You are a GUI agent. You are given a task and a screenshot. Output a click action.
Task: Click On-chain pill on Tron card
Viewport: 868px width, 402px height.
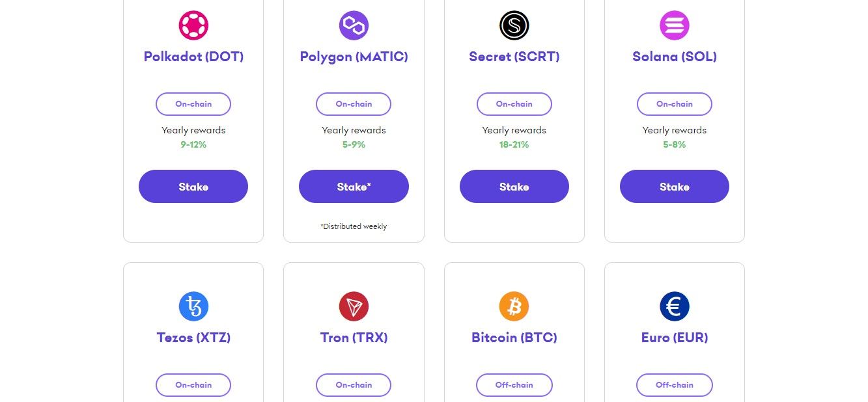[x=354, y=385]
